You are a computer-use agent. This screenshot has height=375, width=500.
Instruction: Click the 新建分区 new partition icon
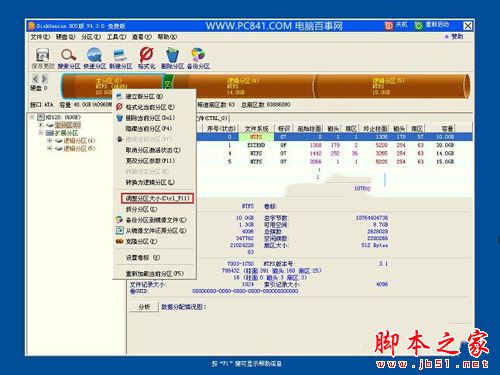[x=120, y=55]
